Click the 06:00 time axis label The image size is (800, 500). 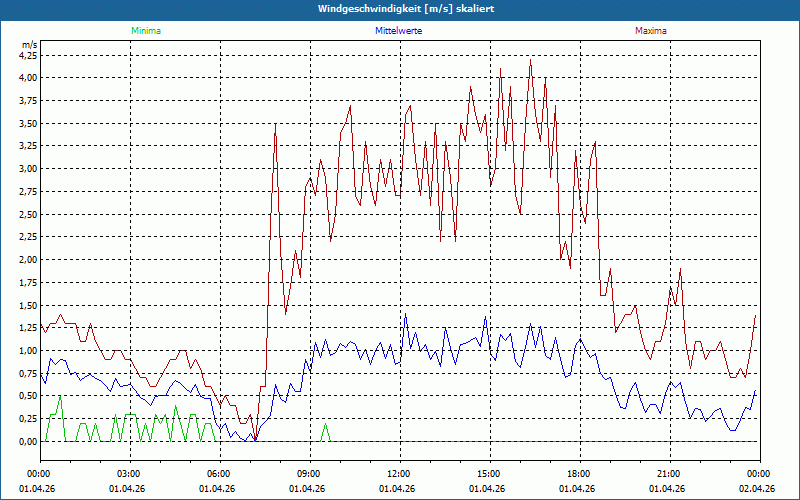[220, 474]
